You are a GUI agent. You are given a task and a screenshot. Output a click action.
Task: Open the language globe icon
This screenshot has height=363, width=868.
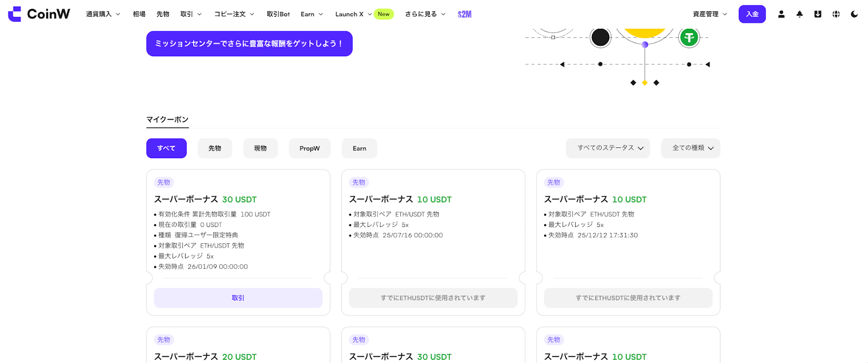coord(836,14)
